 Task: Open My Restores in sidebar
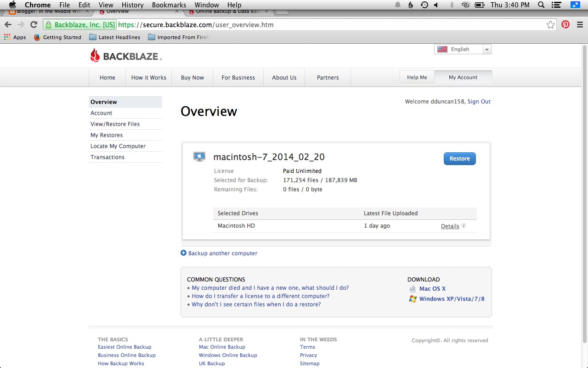125,135
